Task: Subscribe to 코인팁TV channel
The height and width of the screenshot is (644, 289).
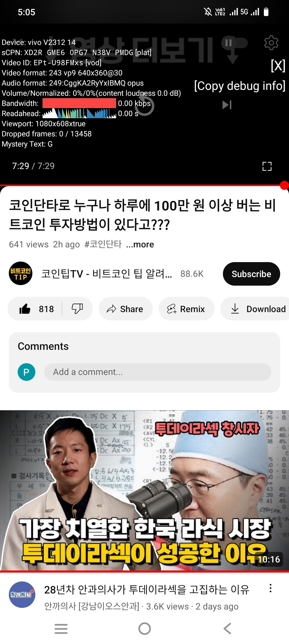Action: (251, 274)
